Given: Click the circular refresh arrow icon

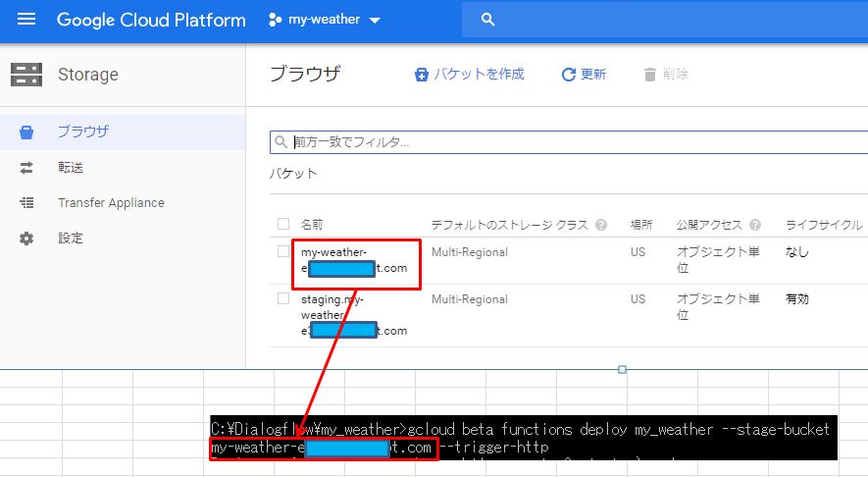Looking at the screenshot, I should tap(569, 75).
